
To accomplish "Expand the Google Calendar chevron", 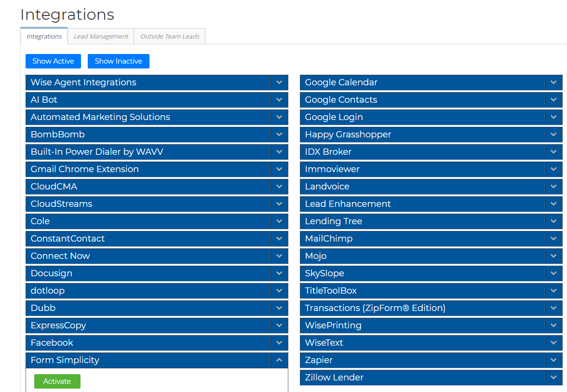I will coord(553,82).
